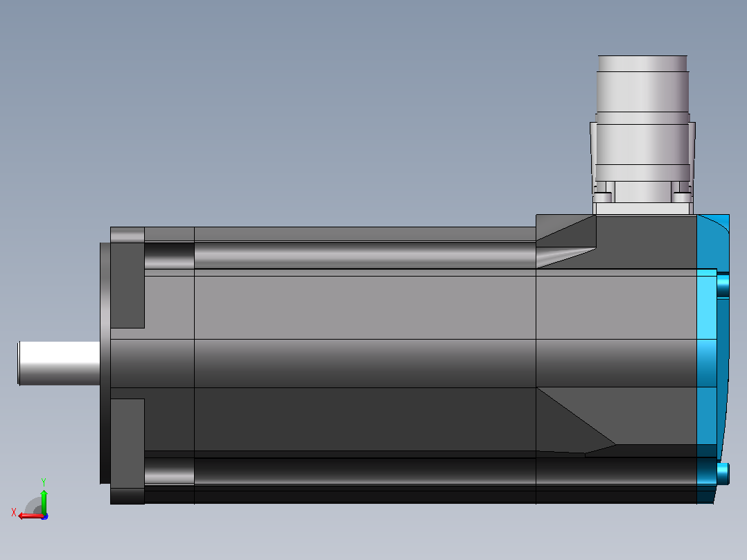Select the front mounting flange lower lug
747x560 pixels.
[x=128, y=451]
